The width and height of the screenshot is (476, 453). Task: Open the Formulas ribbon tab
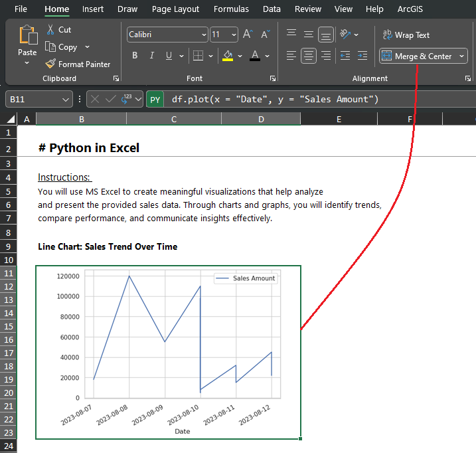point(231,9)
